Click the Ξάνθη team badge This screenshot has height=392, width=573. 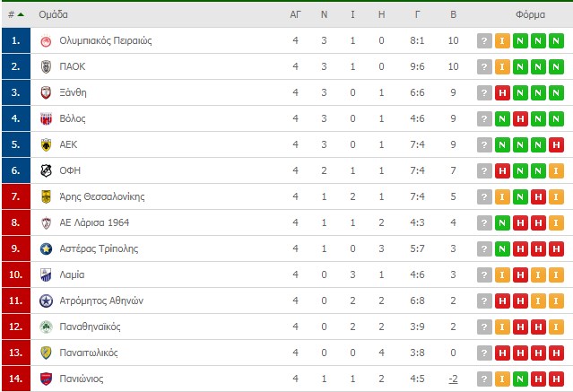pyautogui.click(x=46, y=92)
